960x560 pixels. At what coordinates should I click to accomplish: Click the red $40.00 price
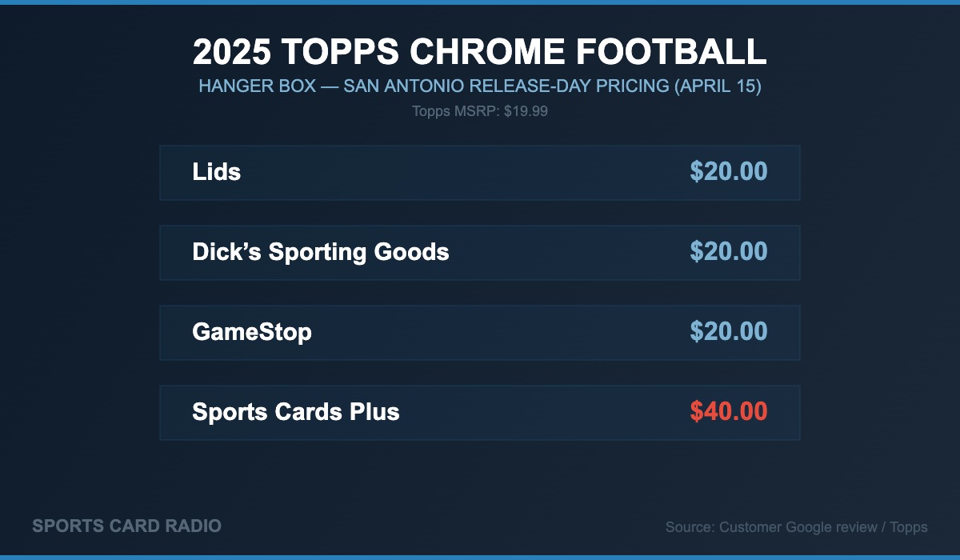[728, 412]
